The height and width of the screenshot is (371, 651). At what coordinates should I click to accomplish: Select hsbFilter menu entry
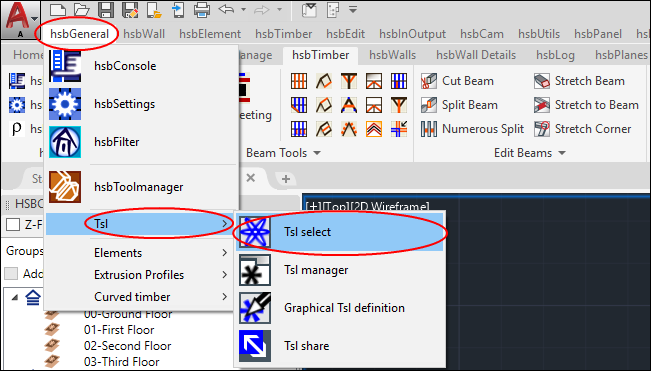coord(141,142)
